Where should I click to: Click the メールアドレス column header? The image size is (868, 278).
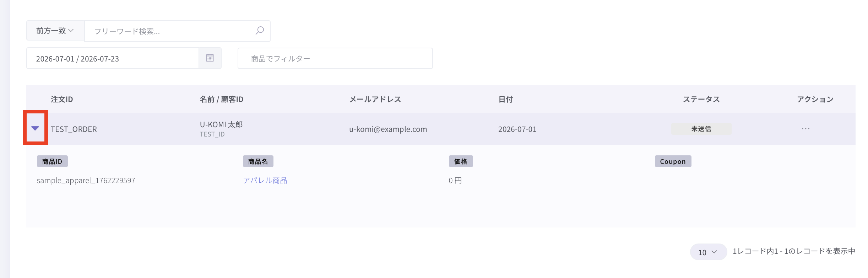375,99
